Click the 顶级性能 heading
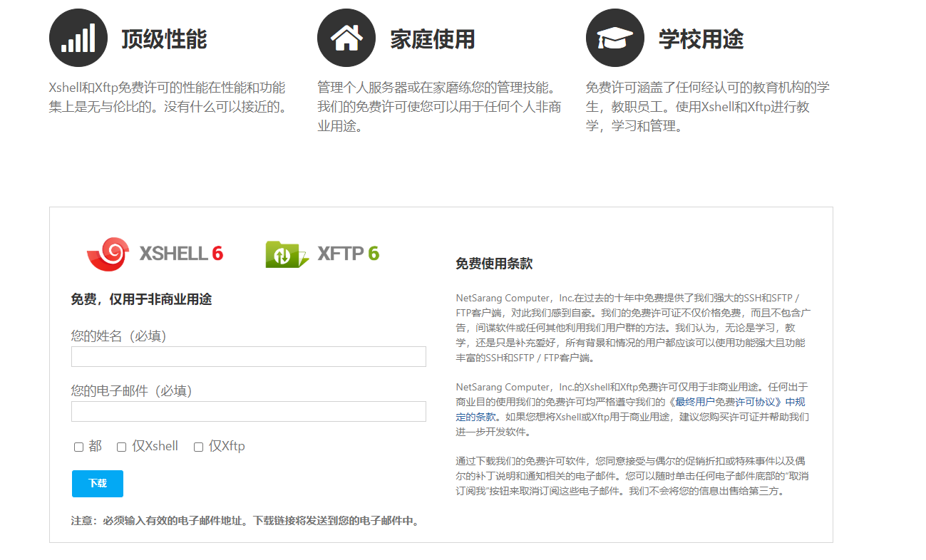The height and width of the screenshot is (560, 926). [x=164, y=39]
